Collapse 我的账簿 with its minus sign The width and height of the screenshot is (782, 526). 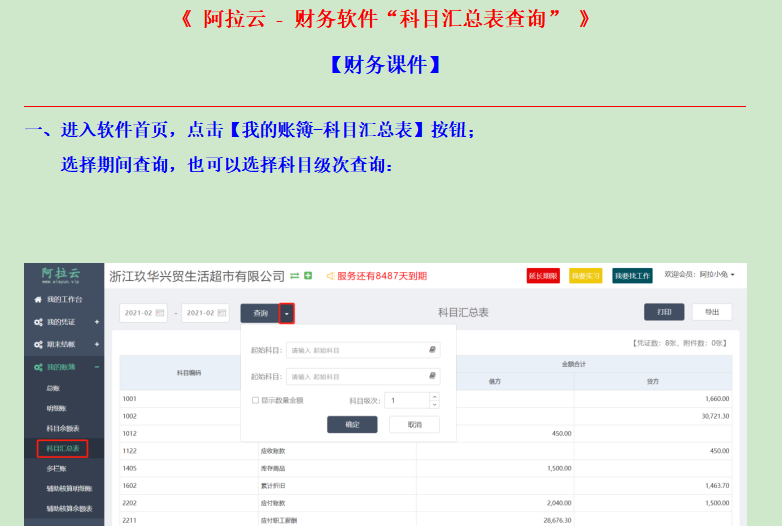[97, 367]
